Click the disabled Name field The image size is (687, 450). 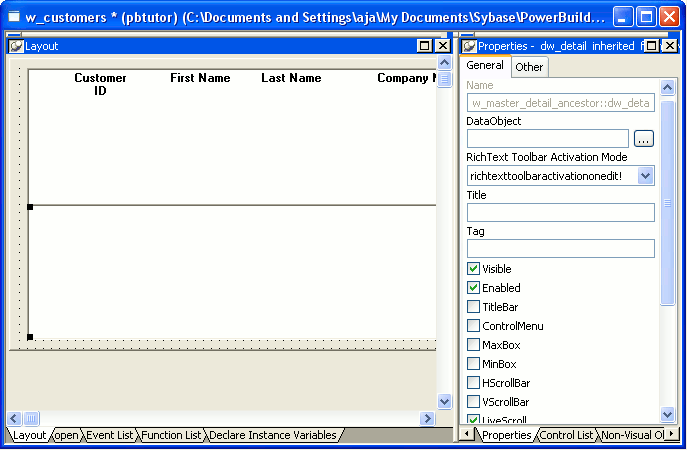tap(561, 103)
